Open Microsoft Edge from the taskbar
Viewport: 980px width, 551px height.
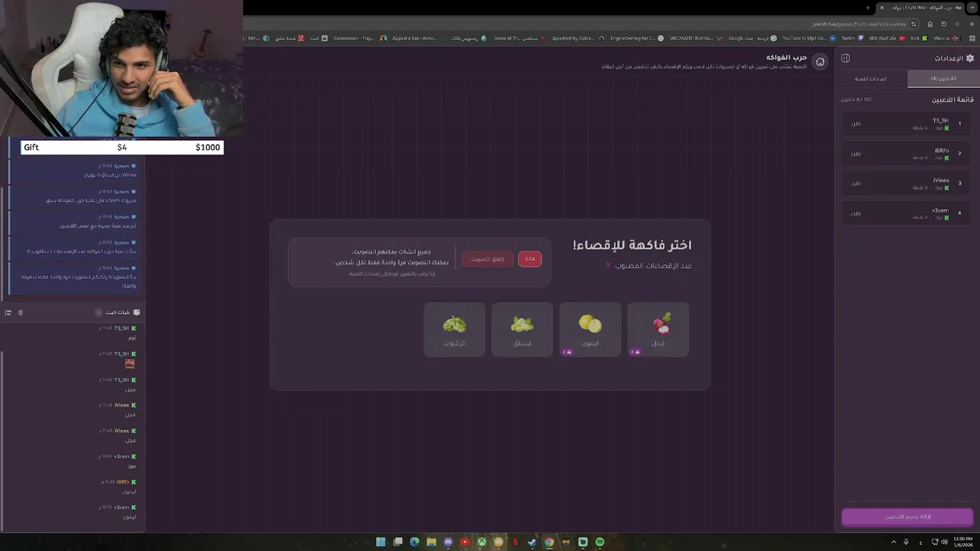coord(414,542)
